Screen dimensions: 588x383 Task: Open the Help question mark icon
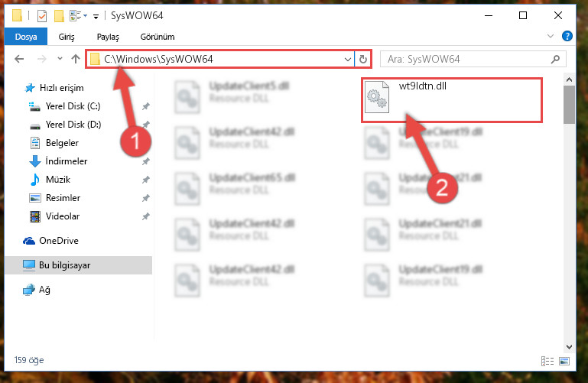567,36
